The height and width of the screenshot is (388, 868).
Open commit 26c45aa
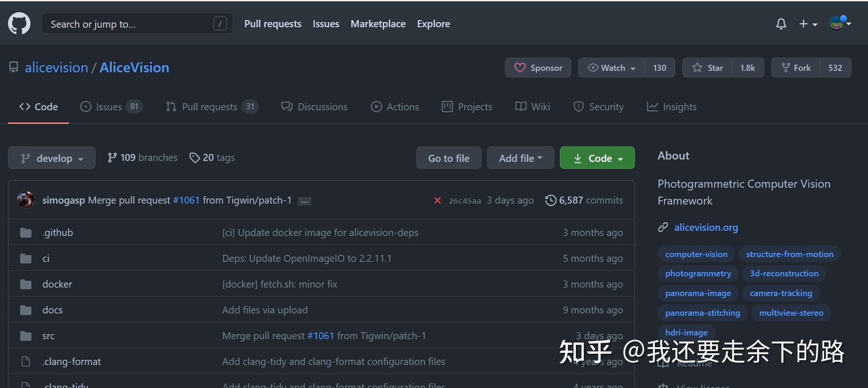465,201
